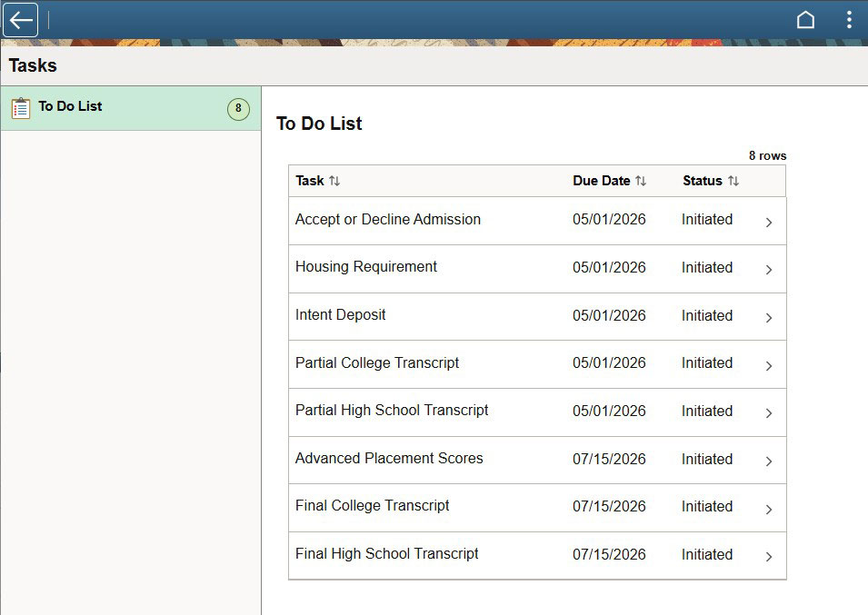Screen dimensions: 868x615
Task: Sort by Due Date using sort arrows
Action: point(641,181)
